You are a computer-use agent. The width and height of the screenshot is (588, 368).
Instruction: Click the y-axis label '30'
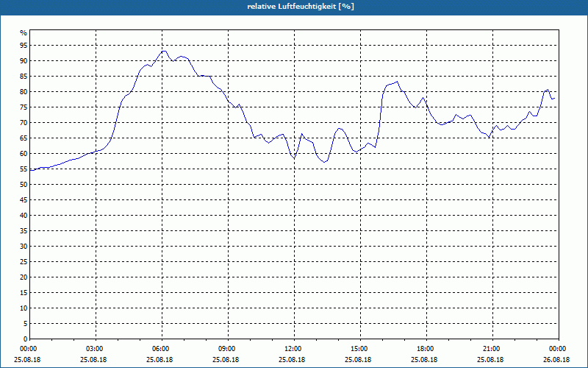[x=24, y=246]
